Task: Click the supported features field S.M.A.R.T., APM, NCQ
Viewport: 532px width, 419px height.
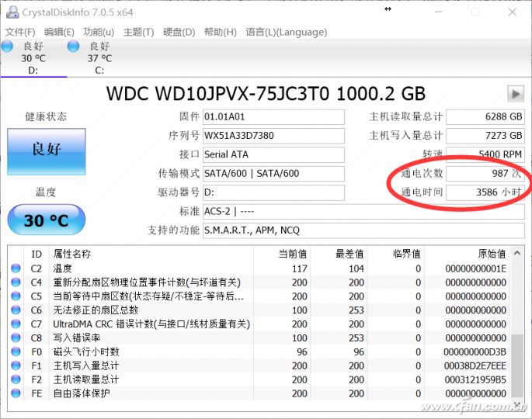Action: pos(363,230)
